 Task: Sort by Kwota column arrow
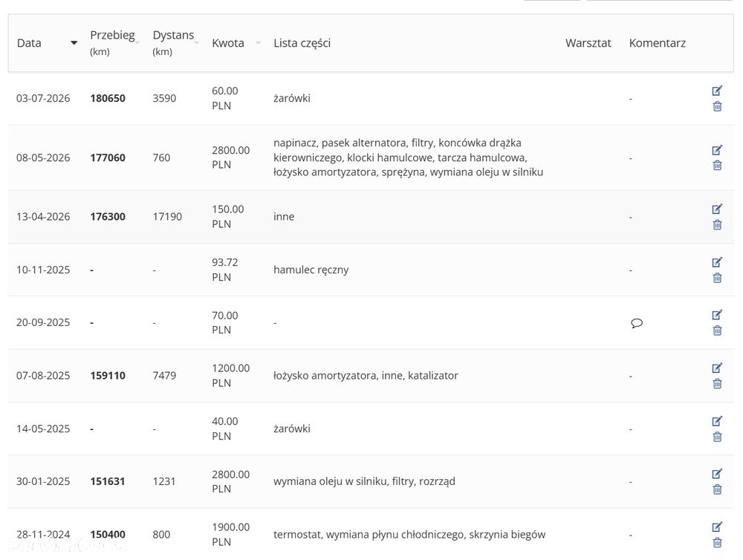(259, 42)
